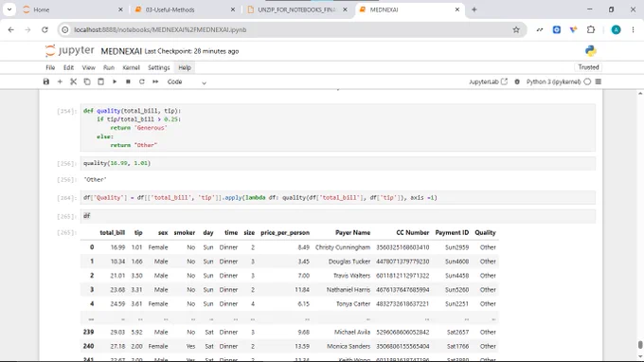Insert a cell below using the plus icon

coord(60,81)
